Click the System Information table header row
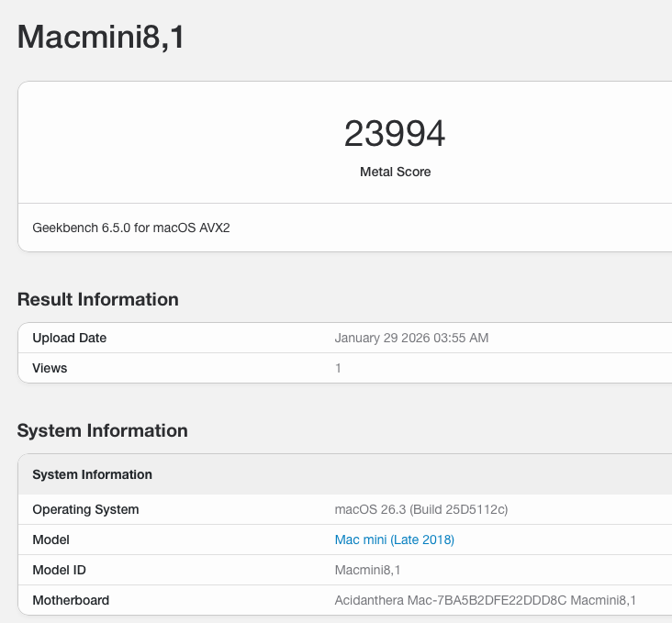Viewport: 672px width, 623px height. pos(345,474)
